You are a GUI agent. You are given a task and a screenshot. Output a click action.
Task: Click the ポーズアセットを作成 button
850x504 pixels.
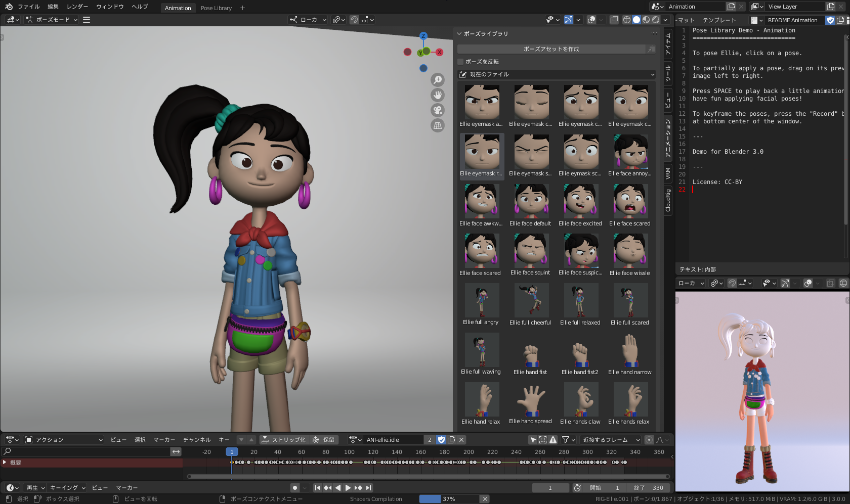pos(551,49)
